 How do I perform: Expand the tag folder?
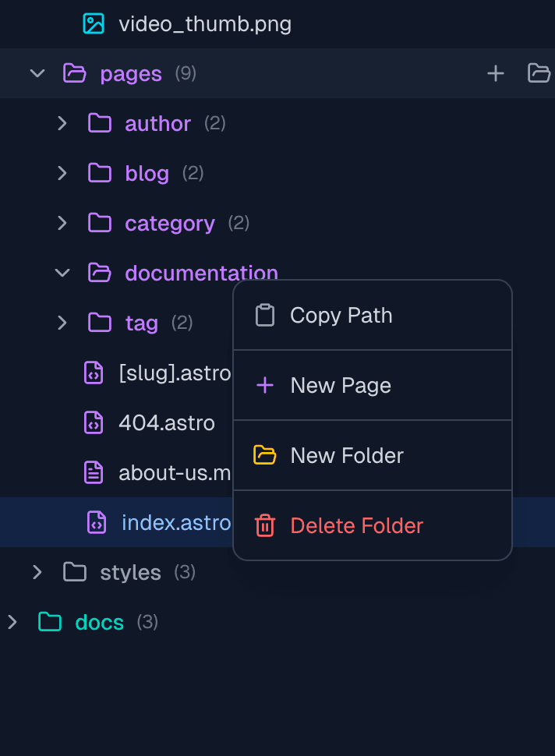(x=62, y=323)
